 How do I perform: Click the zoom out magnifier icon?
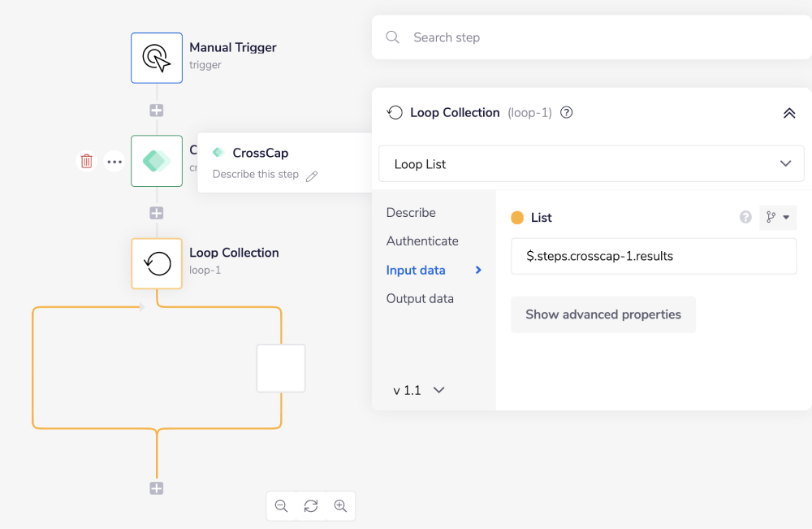pos(281,506)
